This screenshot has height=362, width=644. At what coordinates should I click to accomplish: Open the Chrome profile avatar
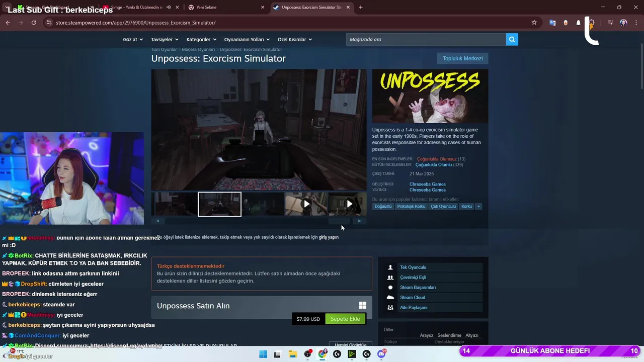623,23
